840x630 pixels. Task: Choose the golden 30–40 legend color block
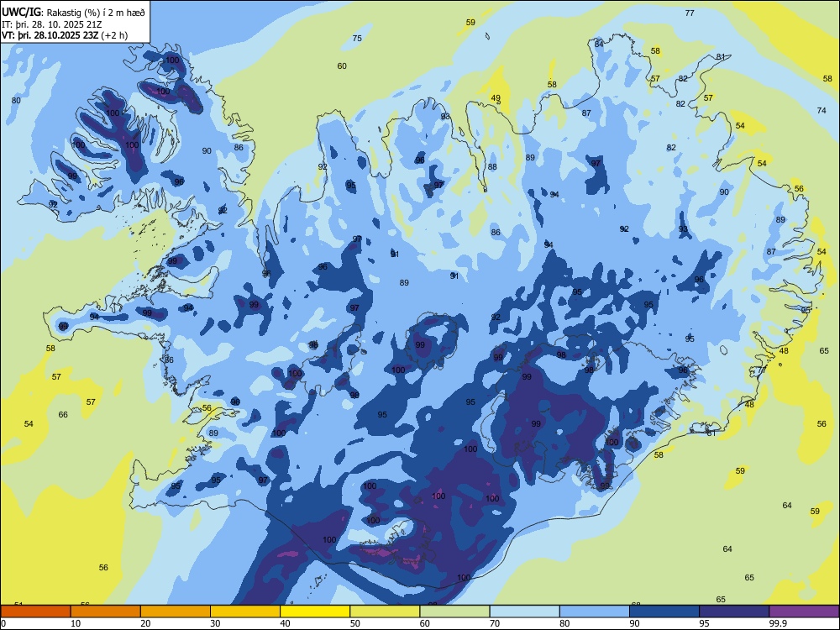tap(245, 612)
